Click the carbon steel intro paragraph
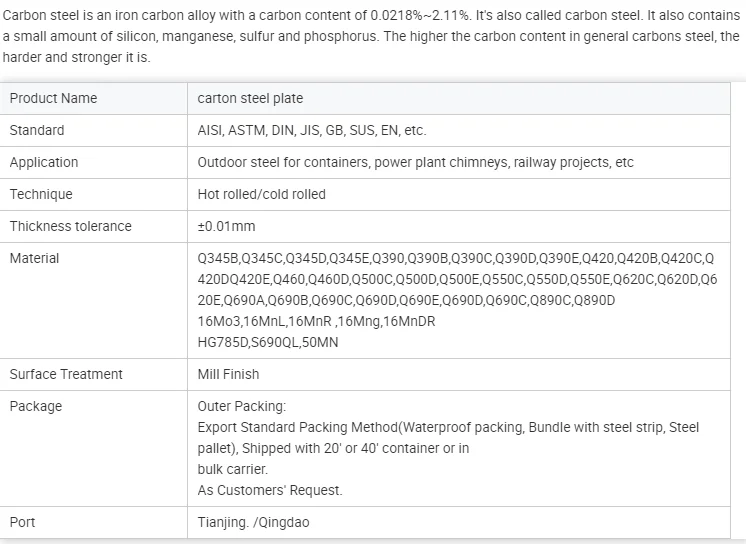This screenshot has height=544, width=746. click(370, 36)
